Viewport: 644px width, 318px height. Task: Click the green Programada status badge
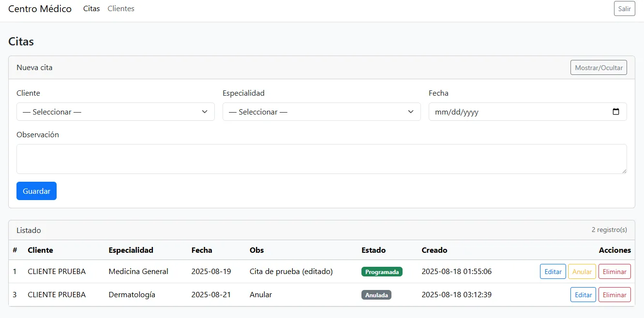tap(382, 272)
